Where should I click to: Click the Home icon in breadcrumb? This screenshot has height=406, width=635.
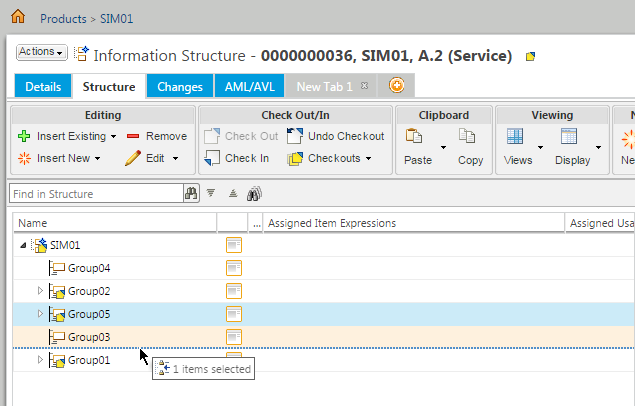tap(18, 17)
